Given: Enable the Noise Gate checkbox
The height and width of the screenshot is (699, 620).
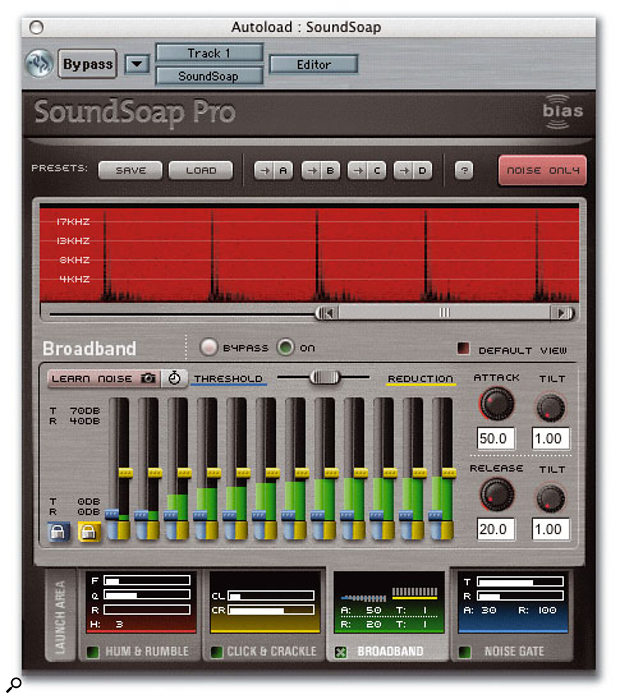Looking at the screenshot, I should 464,652.
